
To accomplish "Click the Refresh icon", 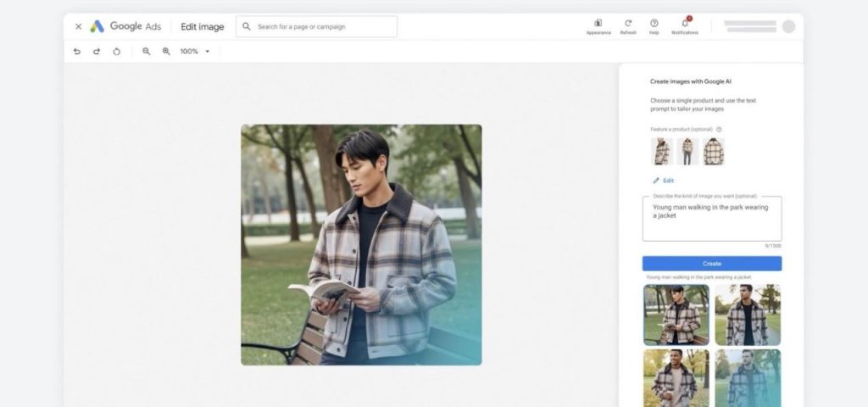I will [x=628, y=24].
